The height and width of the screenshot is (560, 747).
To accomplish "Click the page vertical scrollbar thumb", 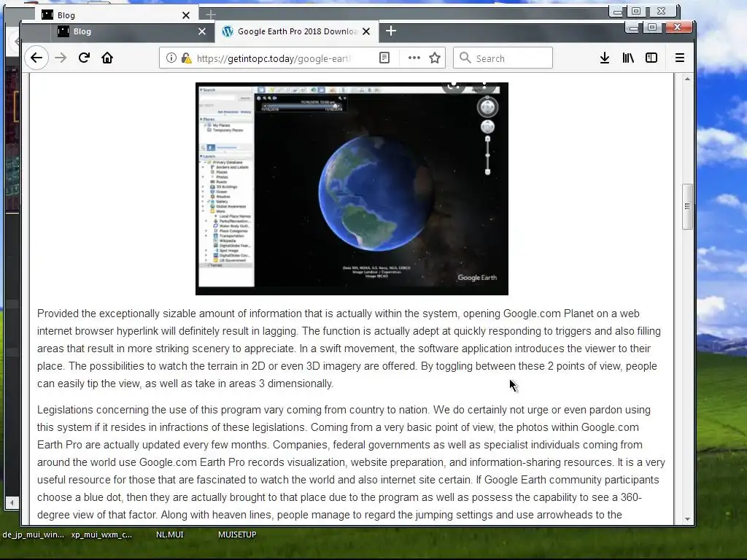I will pos(687,206).
